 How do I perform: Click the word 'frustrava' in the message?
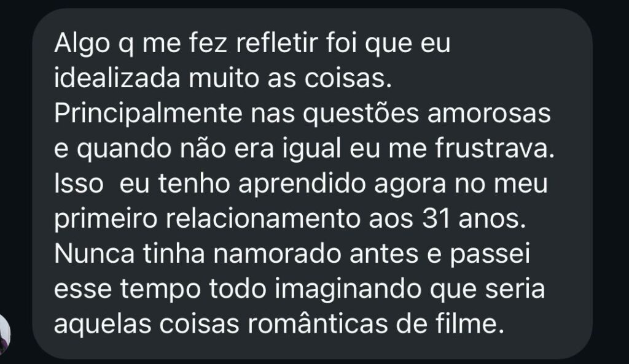(494, 149)
